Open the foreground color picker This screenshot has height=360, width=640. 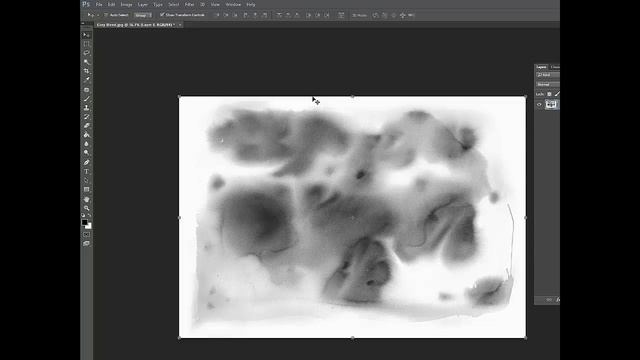[x=84, y=222]
